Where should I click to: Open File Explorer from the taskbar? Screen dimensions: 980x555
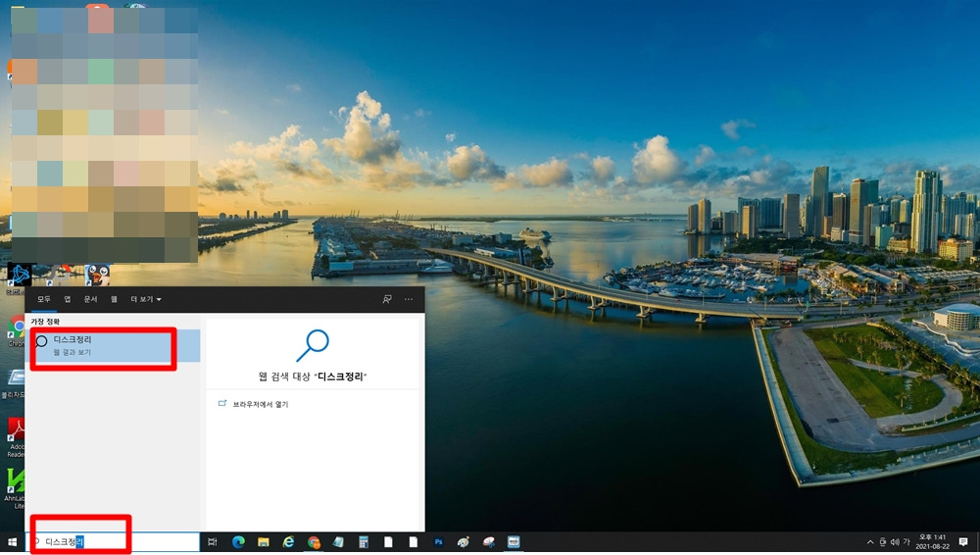(263, 542)
